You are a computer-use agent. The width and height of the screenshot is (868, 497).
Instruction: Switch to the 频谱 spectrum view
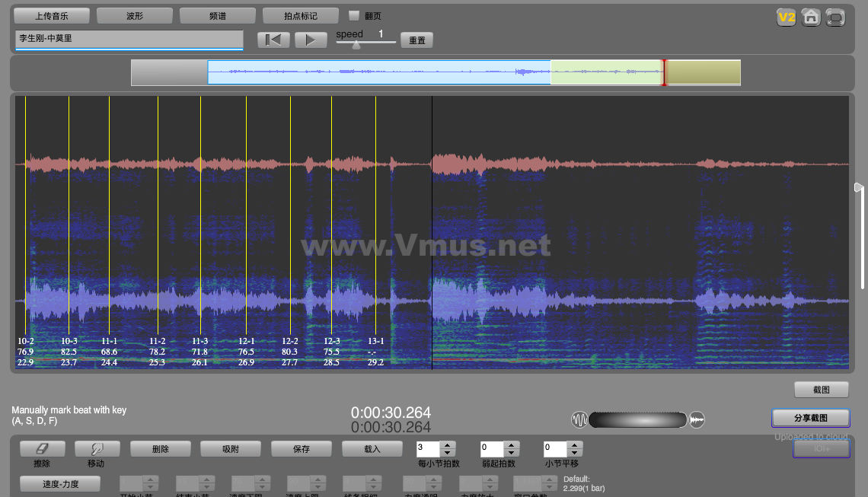(218, 16)
